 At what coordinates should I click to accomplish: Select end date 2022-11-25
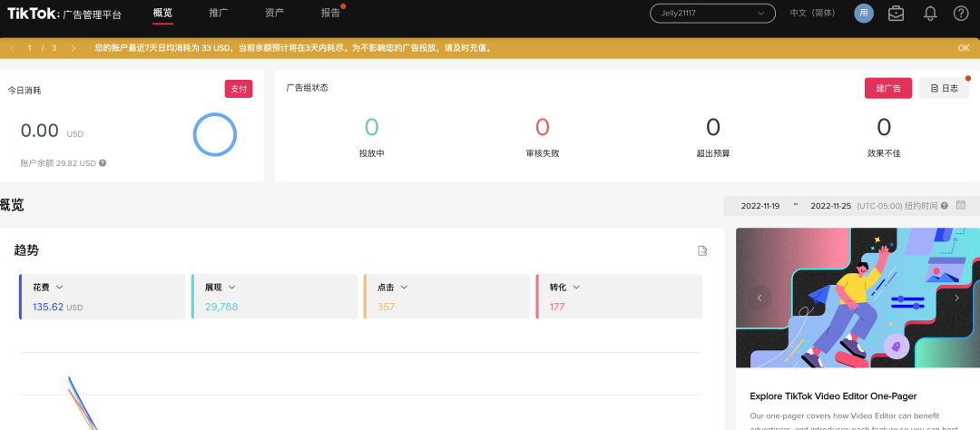point(830,206)
